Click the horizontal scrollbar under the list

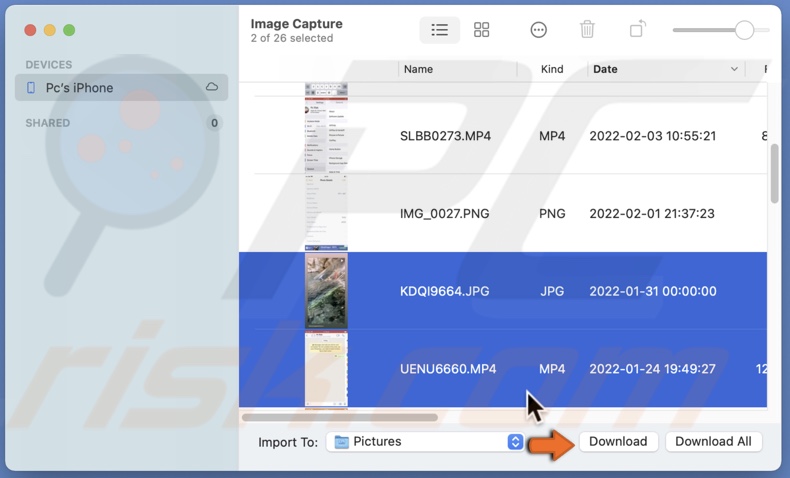340,417
